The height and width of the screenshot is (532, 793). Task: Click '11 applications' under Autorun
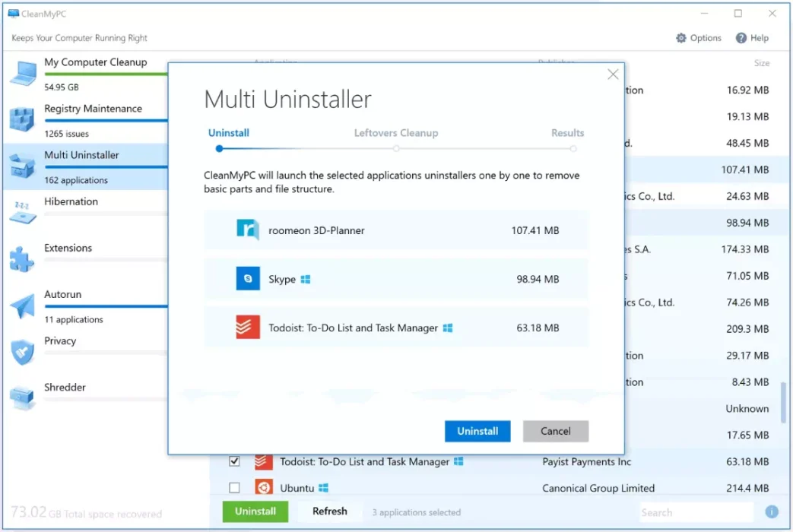tap(73, 320)
